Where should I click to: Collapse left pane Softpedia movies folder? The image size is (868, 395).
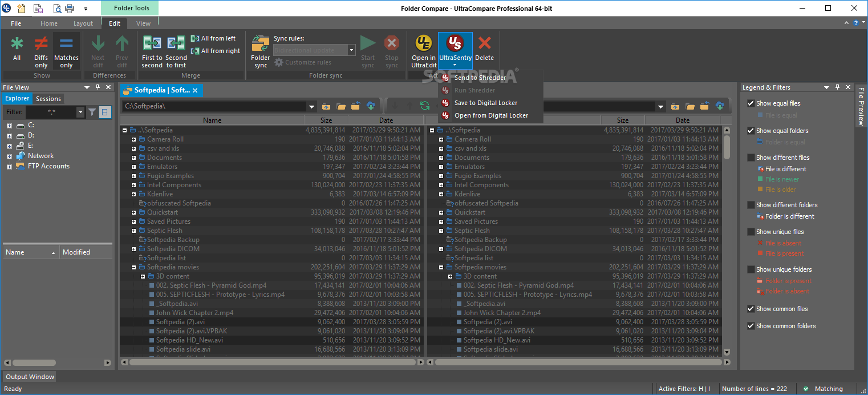[x=134, y=267]
